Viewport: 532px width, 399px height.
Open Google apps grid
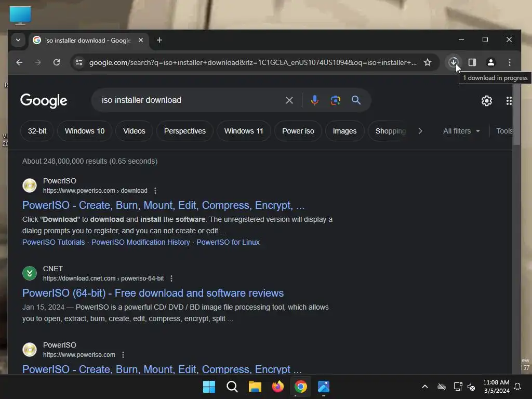point(509,101)
